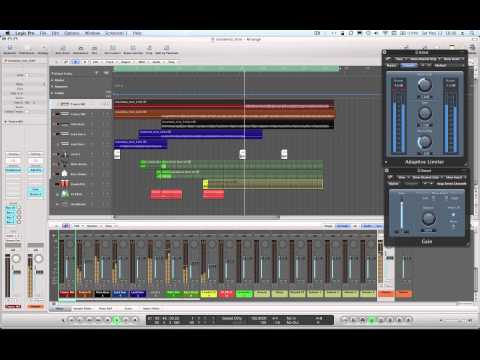Toggle the Bypass button of Adaptive Limiter

click(x=392, y=65)
